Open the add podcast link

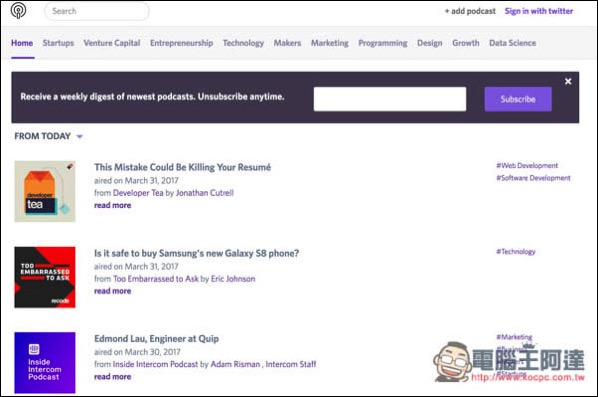pyautogui.click(x=470, y=11)
